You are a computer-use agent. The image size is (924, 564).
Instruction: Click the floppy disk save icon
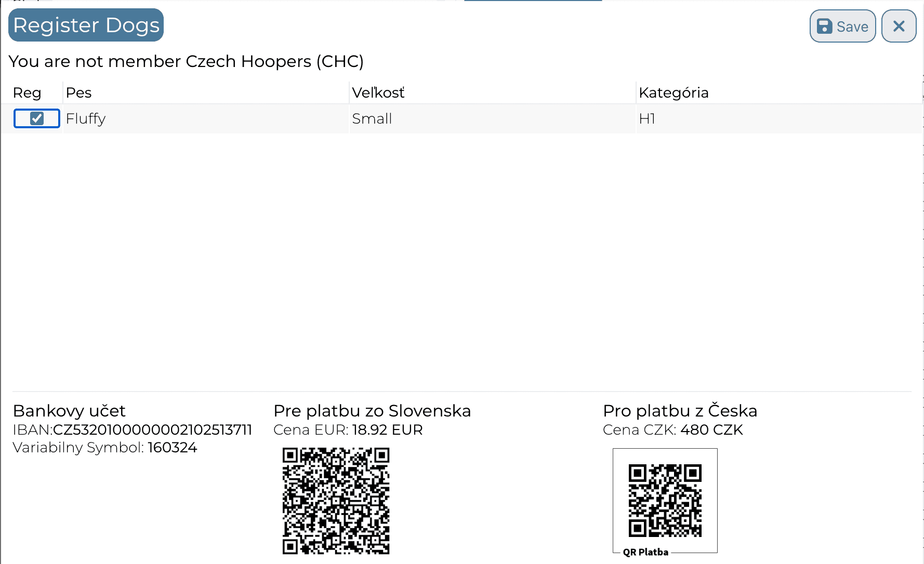coord(824,26)
